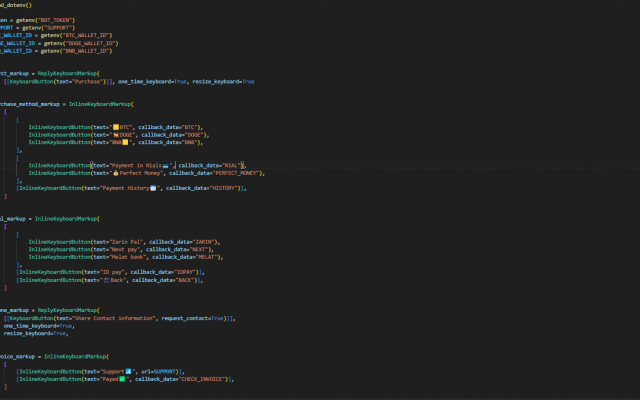The width and height of the screenshot is (640, 400).
Task: Click InlineKeyboardMarkup on purchase_method_markup line
Action: [100, 104]
